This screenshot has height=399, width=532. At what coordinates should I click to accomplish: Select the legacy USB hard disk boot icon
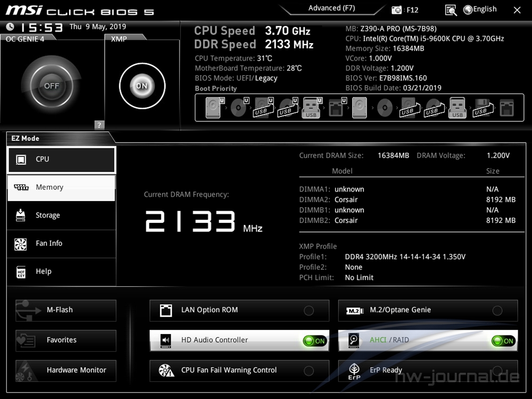point(410,107)
